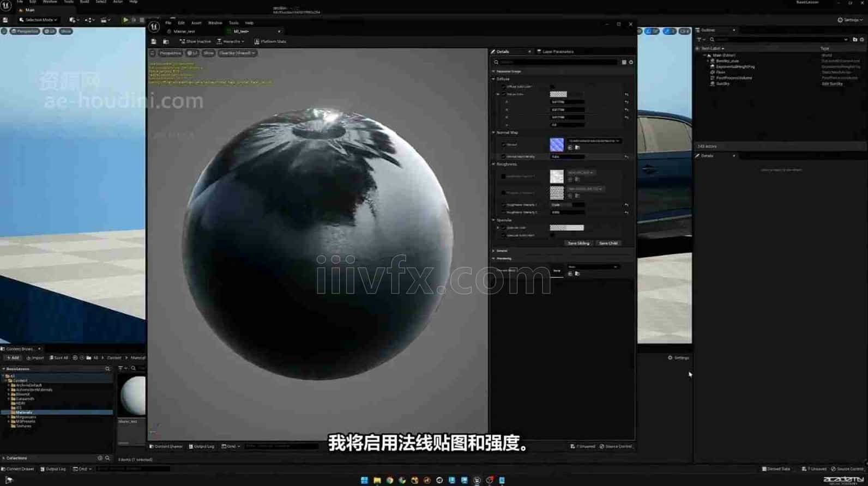This screenshot has width=868, height=486.
Task: Toggle the second Roughness texture parameter checkbox
Action: click(x=503, y=192)
